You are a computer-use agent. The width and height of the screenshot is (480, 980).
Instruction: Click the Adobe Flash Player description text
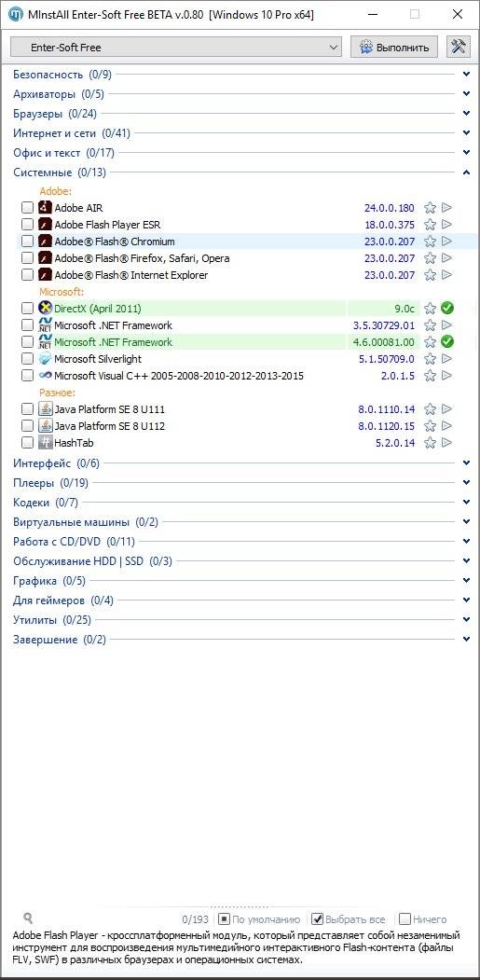click(x=236, y=947)
